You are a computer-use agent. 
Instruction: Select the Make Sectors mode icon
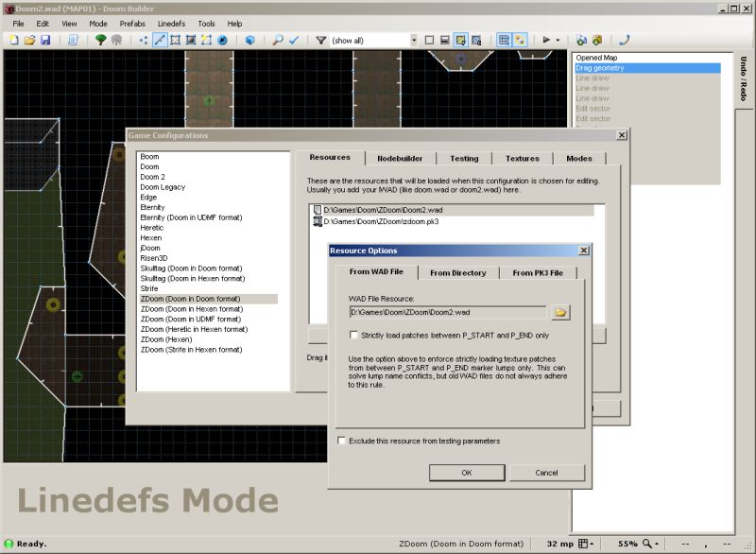coord(206,41)
